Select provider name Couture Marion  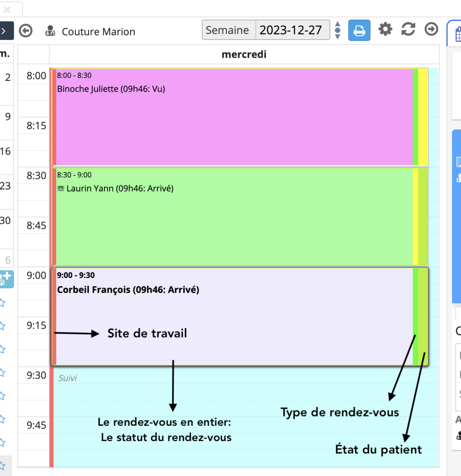pyautogui.click(x=99, y=32)
